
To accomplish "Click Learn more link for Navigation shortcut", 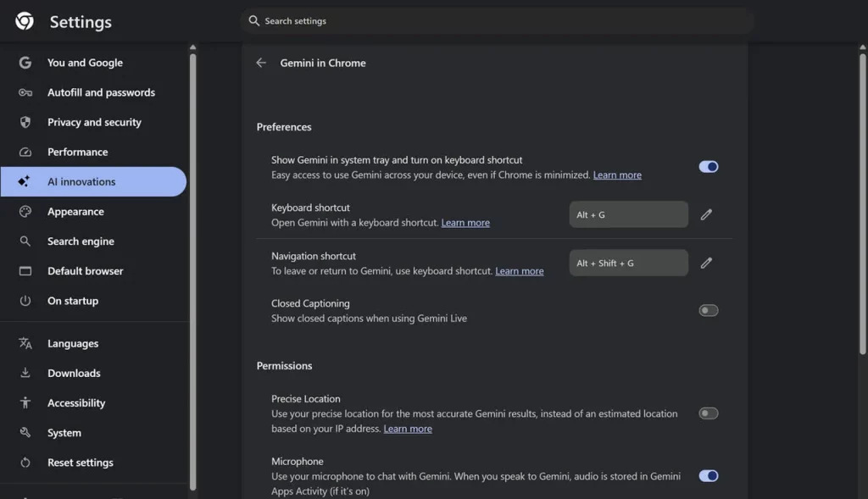I will click(x=520, y=271).
